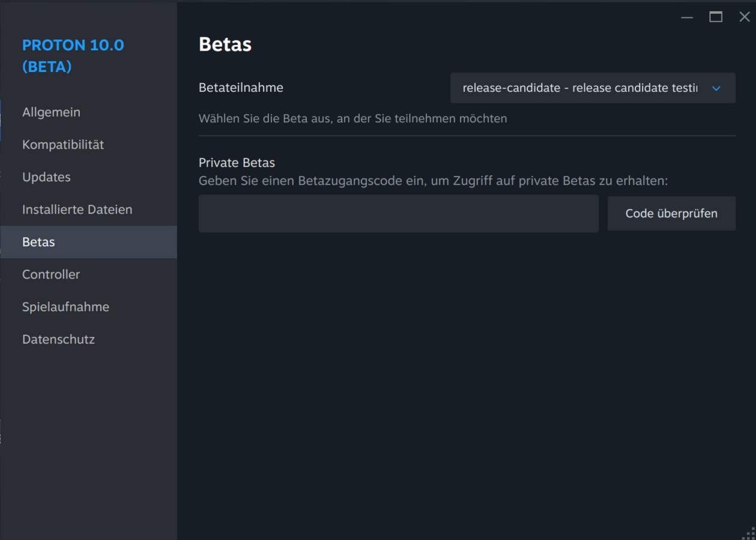Image resolution: width=756 pixels, height=540 pixels.
Task: Click the Betas page heading
Action: (225, 44)
